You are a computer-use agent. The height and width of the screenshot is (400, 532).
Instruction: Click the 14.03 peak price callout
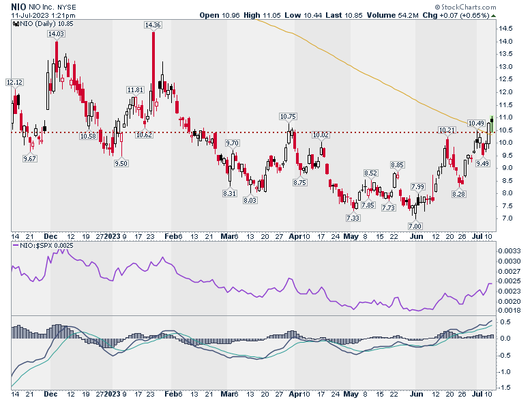pyautogui.click(x=57, y=33)
